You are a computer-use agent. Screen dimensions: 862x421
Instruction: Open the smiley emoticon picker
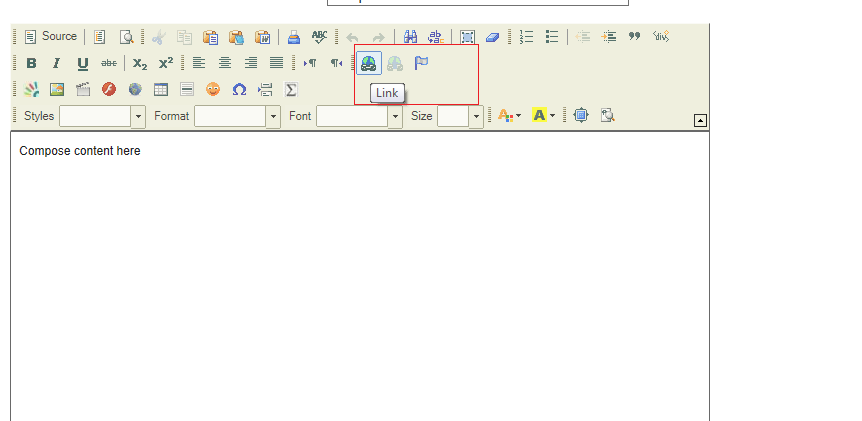tap(213, 89)
